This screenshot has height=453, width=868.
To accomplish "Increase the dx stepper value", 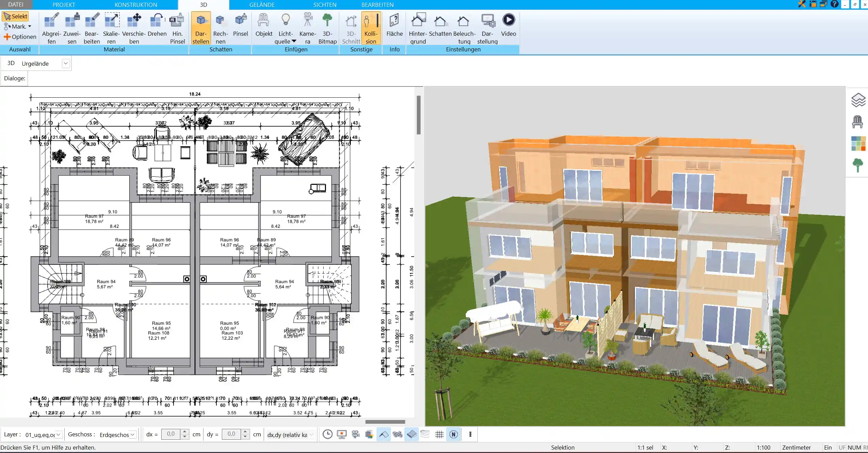I will (184, 432).
